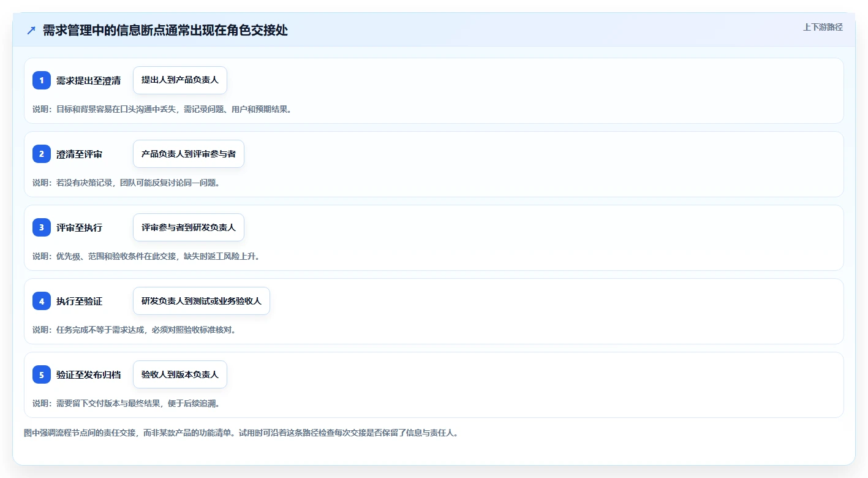This screenshot has height=478, width=868.
Task: Select the 提出人到产品负责人 chip
Action: (180, 80)
